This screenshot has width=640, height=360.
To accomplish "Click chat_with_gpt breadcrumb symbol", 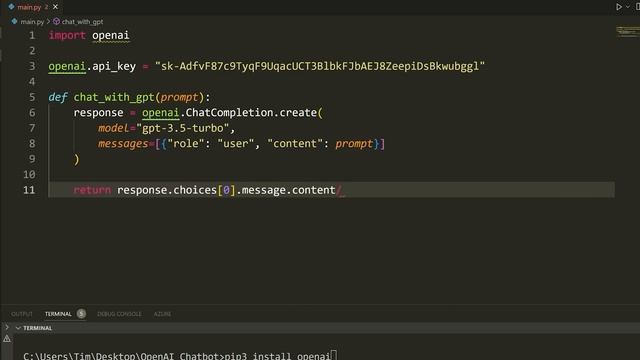I will coord(82,22).
